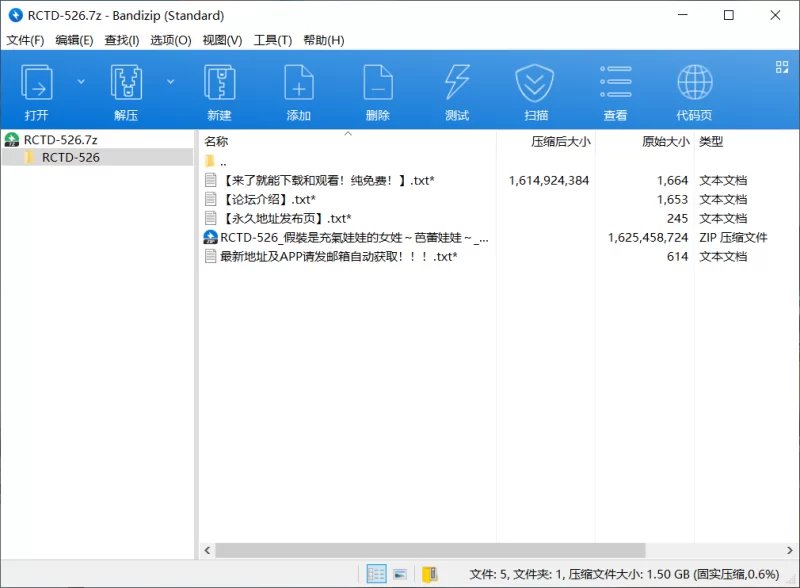800x588 pixels.
Task: Click the Open (打开) toolbar icon
Action: (36, 83)
